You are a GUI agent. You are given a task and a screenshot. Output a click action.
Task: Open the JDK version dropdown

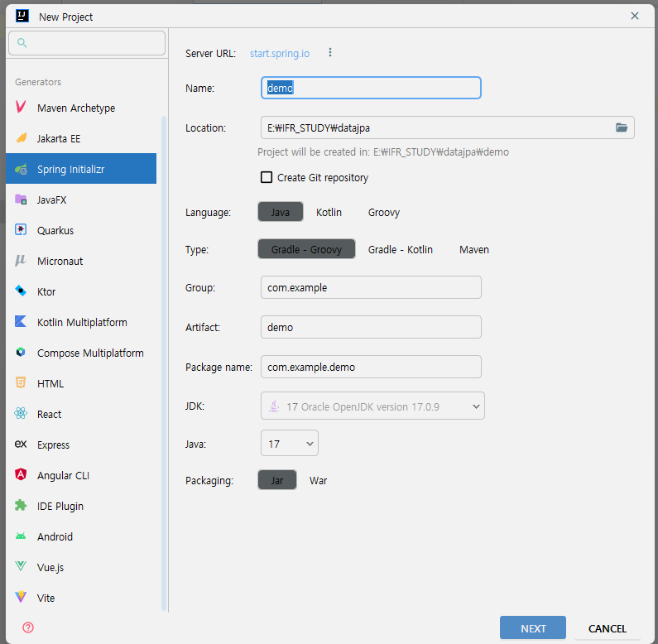[x=372, y=406]
